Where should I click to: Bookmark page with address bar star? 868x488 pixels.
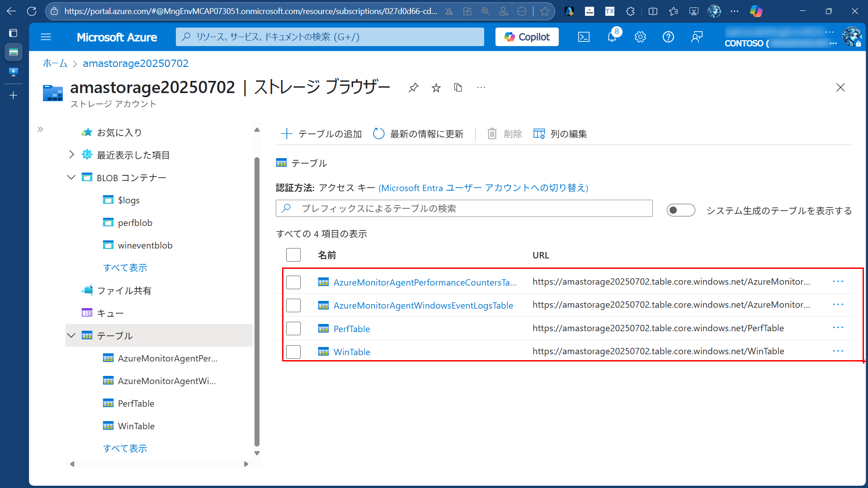click(545, 11)
